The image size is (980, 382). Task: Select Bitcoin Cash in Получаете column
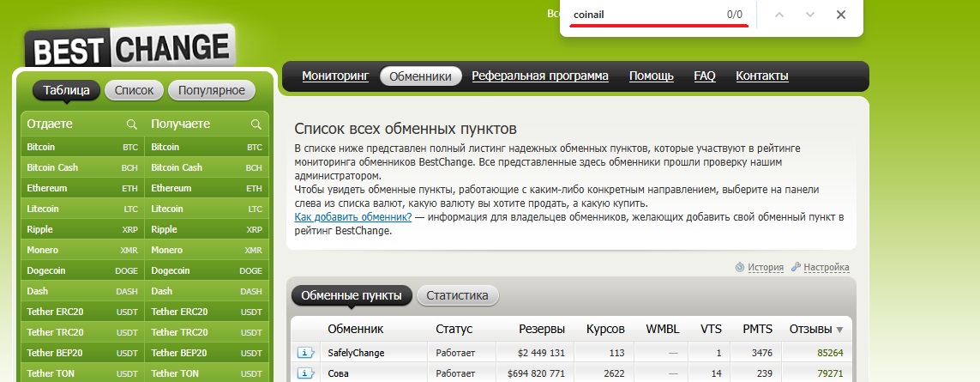207,168
